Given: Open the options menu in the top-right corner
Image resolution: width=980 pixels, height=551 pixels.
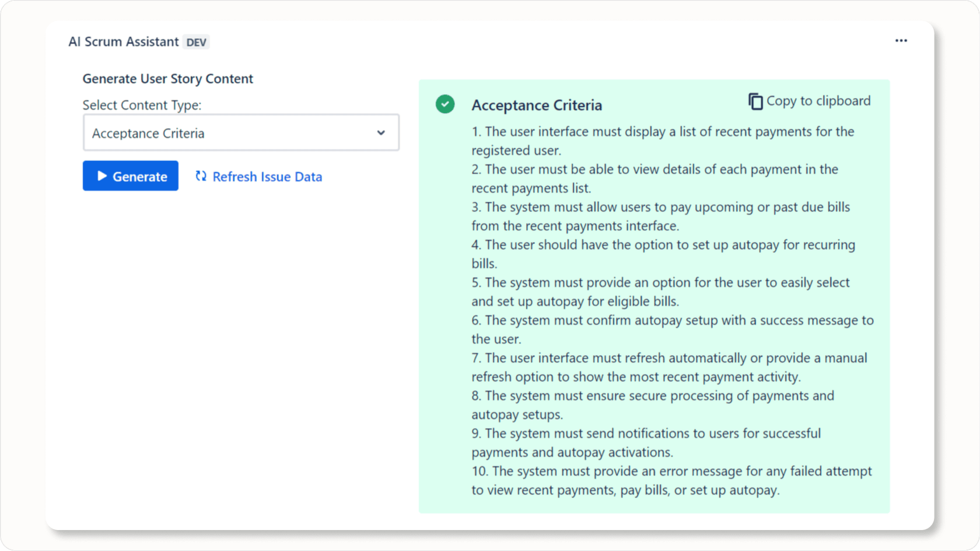Looking at the screenshot, I should (x=901, y=40).
